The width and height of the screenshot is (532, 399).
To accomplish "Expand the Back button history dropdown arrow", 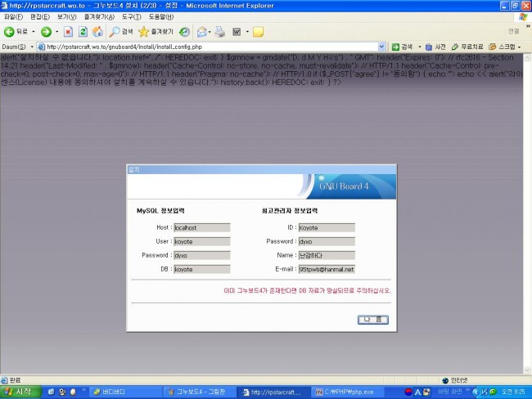I will (x=33, y=32).
